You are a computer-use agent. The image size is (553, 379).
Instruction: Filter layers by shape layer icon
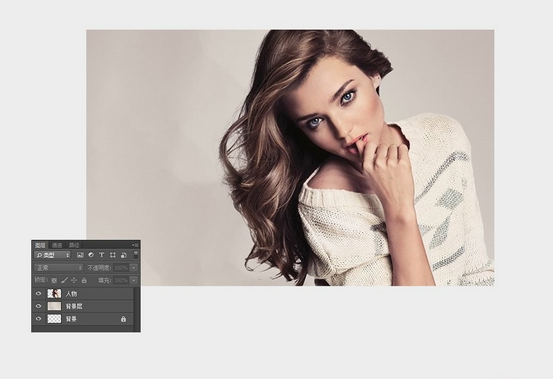pyautogui.click(x=113, y=255)
